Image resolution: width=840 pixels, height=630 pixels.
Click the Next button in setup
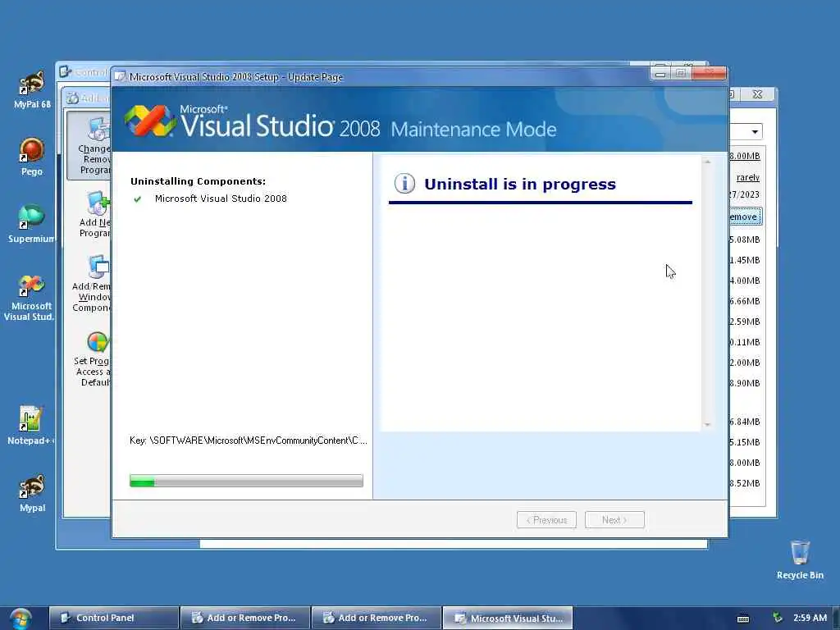point(614,519)
